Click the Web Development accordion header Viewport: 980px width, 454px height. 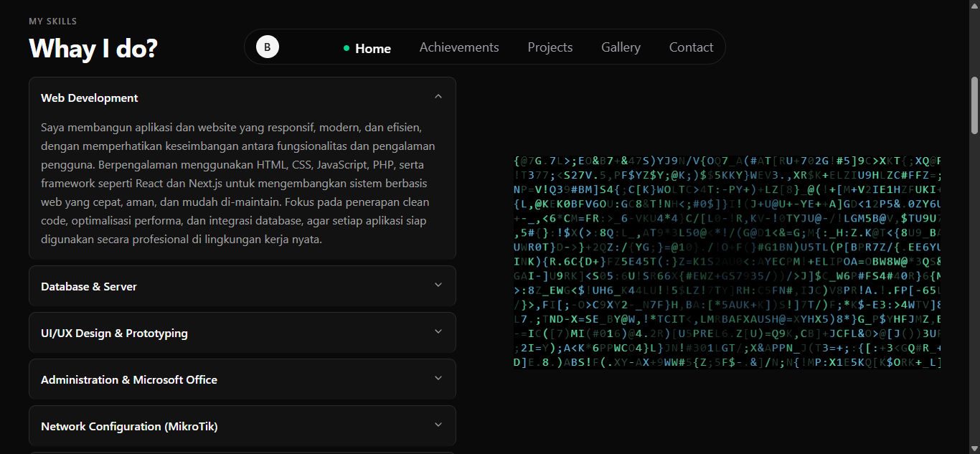click(x=89, y=98)
